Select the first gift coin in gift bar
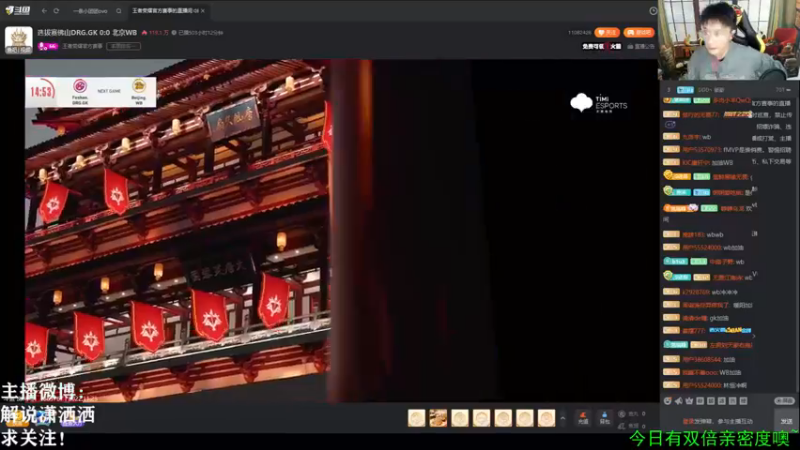Screen dimensions: 800x450 coord(416,418)
